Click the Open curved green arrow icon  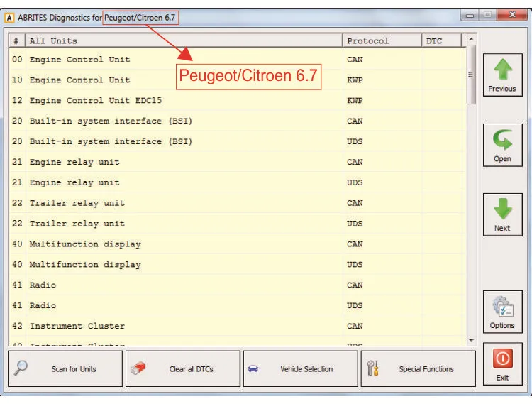point(502,140)
